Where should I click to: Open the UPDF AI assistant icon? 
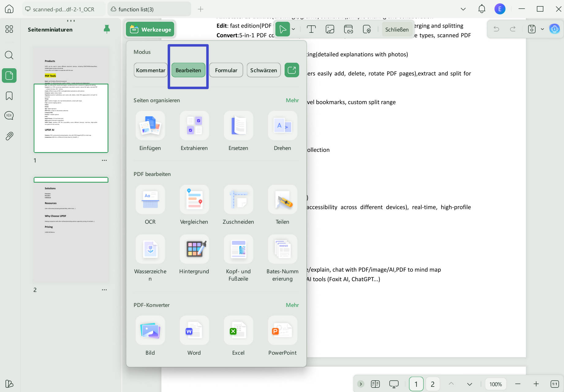(x=555, y=29)
